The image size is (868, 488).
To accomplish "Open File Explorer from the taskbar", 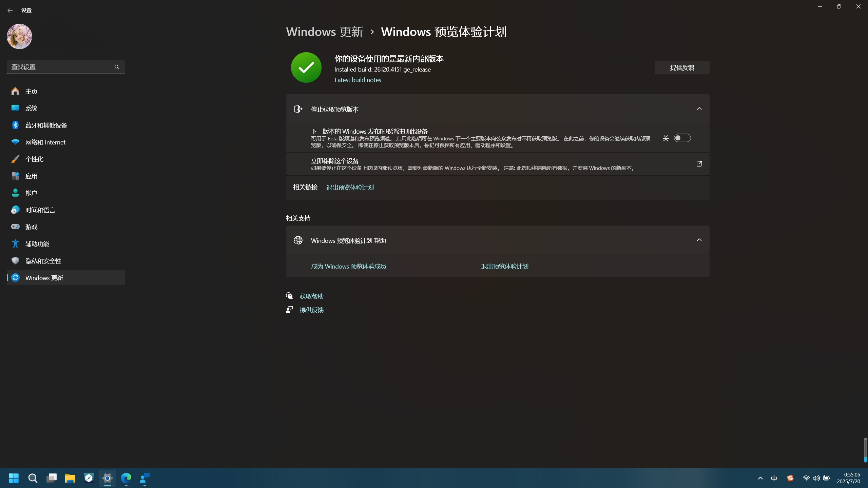I will pyautogui.click(x=70, y=478).
